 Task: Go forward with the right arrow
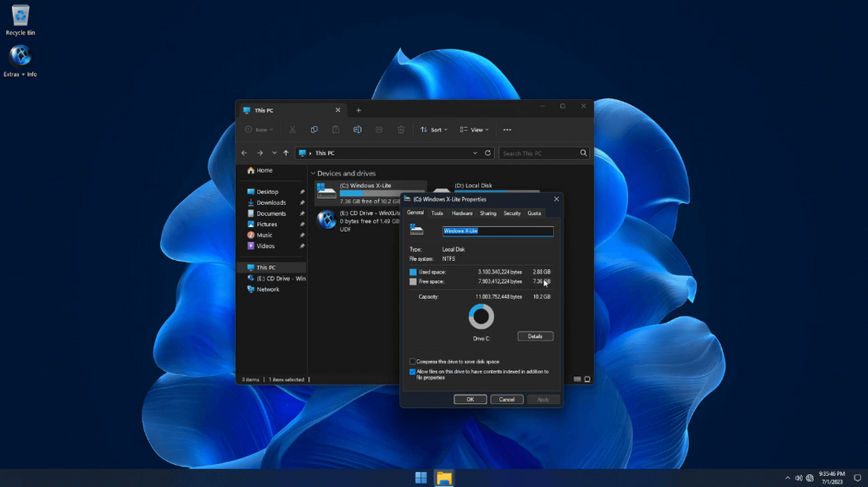[x=259, y=152]
